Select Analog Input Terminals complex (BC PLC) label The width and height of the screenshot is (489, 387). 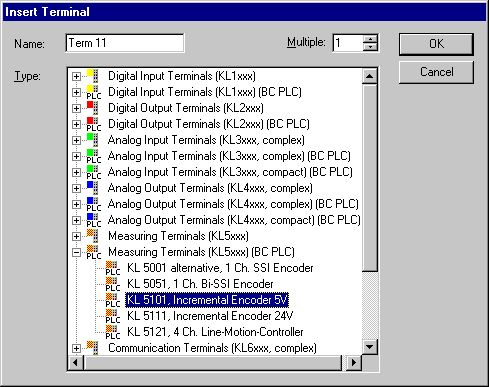[x=229, y=156]
